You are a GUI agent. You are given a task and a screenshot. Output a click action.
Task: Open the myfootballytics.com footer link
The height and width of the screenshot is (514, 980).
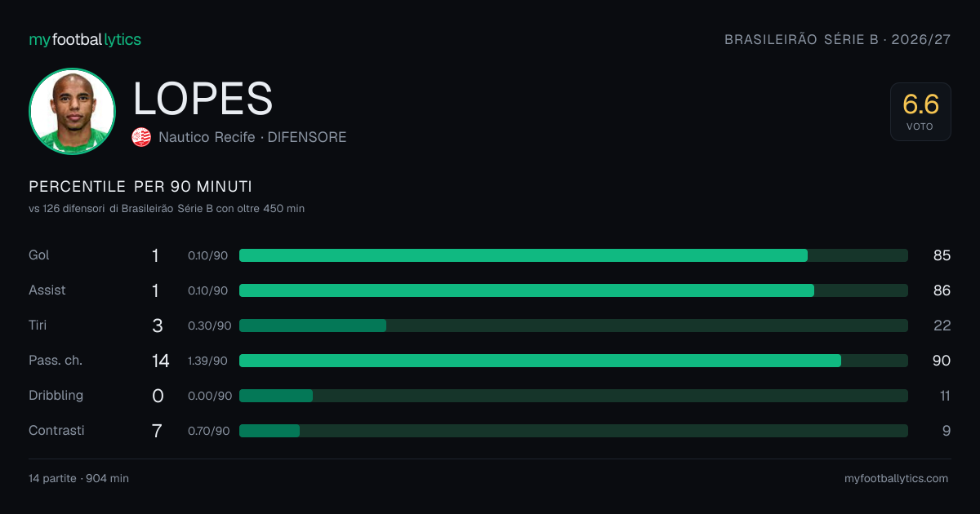(x=897, y=479)
